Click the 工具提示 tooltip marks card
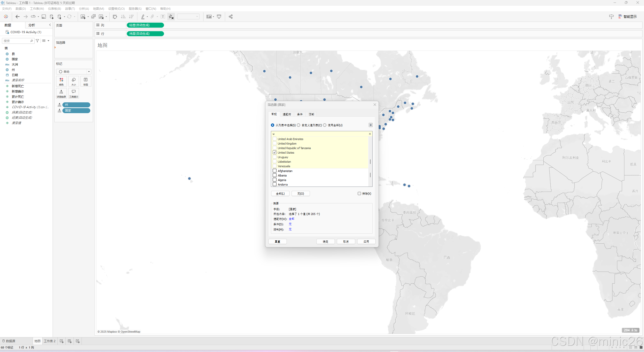 click(x=73, y=93)
